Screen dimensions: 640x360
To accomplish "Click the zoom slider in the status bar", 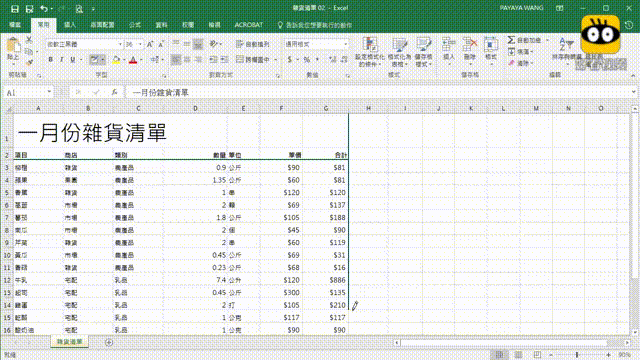I will [577, 355].
